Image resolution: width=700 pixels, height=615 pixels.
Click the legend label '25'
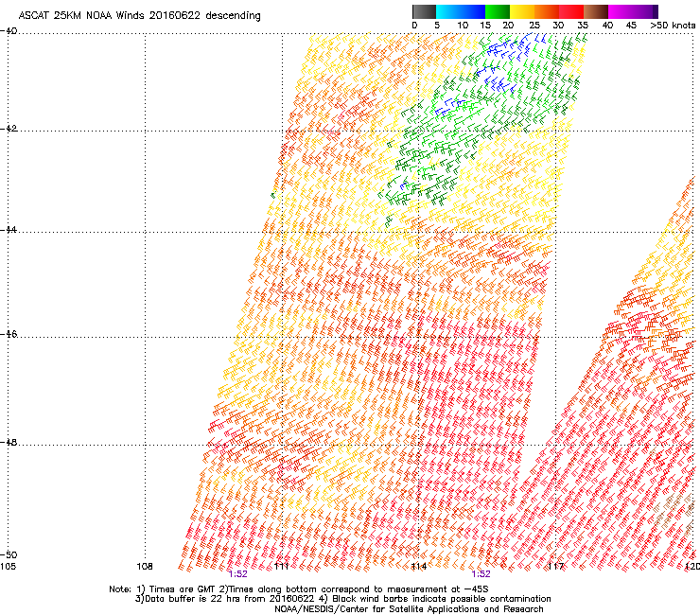[534, 26]
